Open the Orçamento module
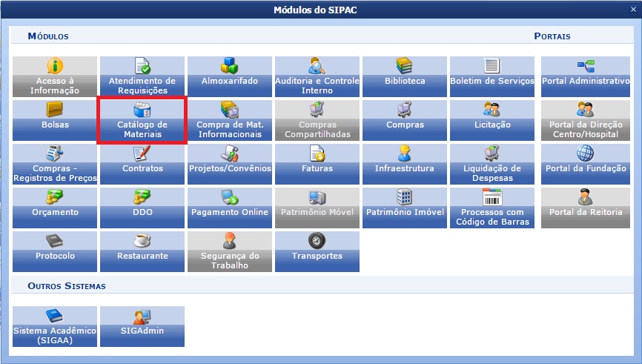Viewport: 642px width, 364px height. coord(55,208)
